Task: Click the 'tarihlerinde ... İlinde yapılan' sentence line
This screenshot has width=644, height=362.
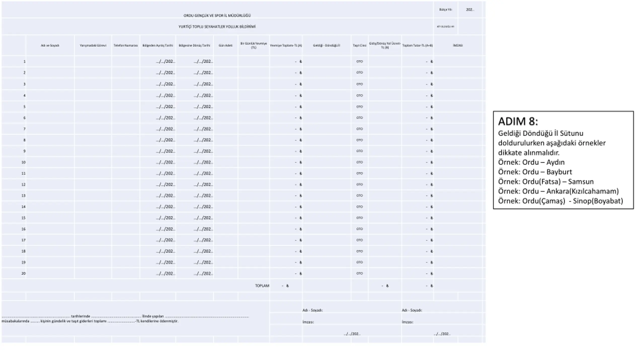Action: (x=125, y=316)
